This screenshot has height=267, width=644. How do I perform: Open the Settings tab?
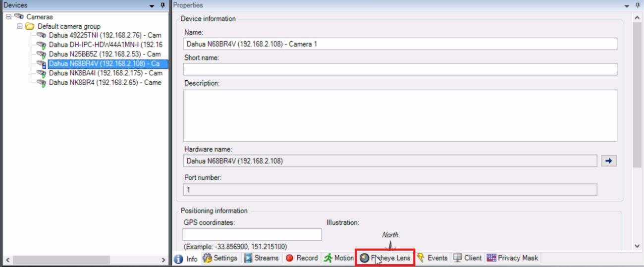220,258
